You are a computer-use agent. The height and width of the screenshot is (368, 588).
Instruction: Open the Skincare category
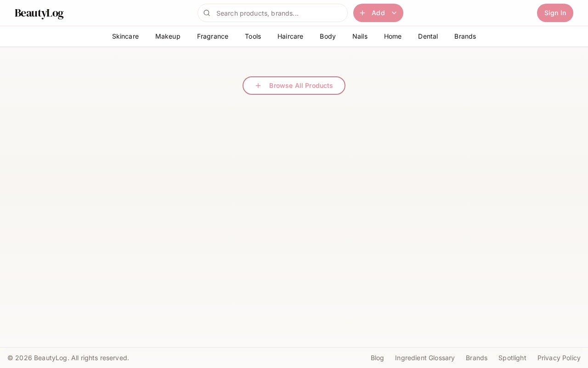tap(125, 36)
